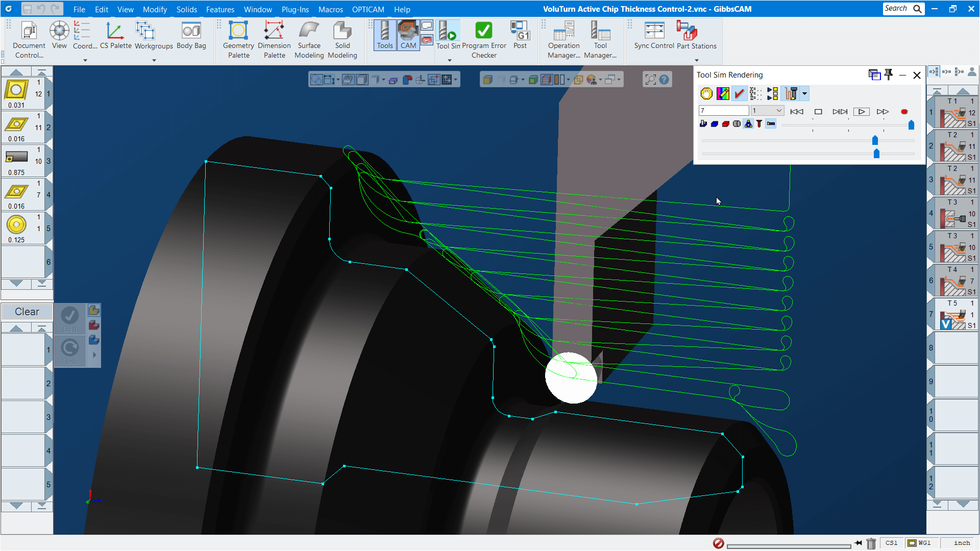
Task: Open the Solids menu
Action: [x=186, y=9]
